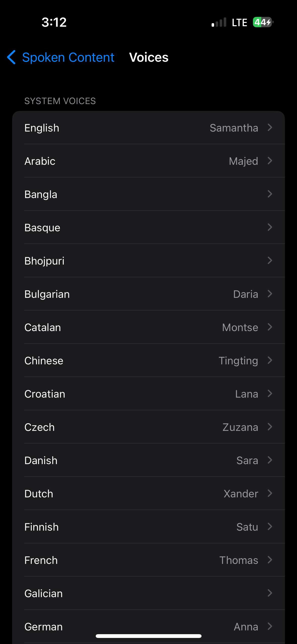The width and height of the screenshot is (297, 644).
Task: Tap the LTE signal status indicator
Action: [x=239, y=22]
